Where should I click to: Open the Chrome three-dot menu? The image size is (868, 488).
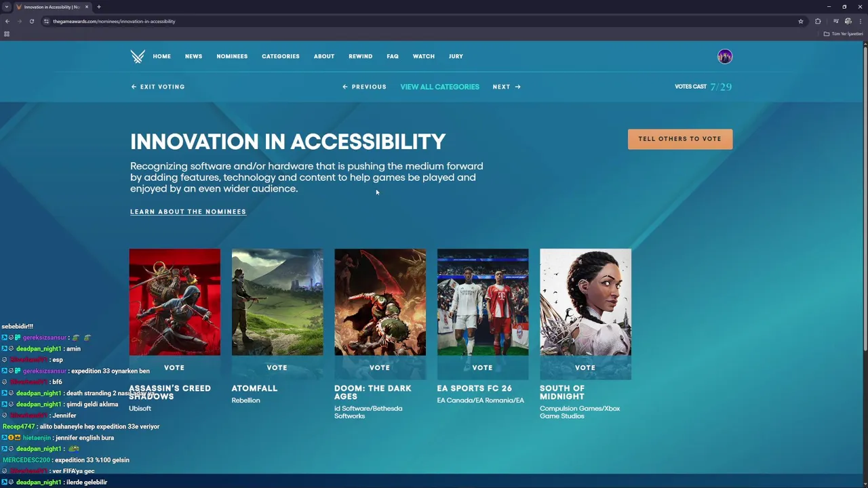tap(860, 21)
